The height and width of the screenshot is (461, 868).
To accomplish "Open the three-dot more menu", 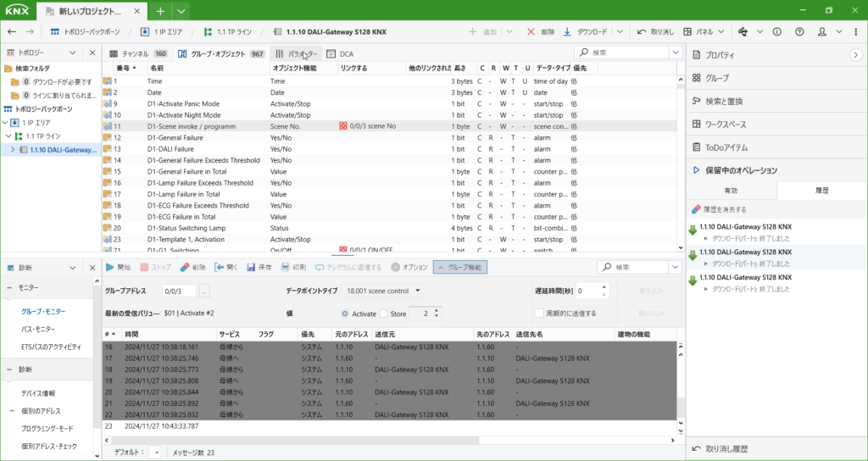I will point(856,32).
